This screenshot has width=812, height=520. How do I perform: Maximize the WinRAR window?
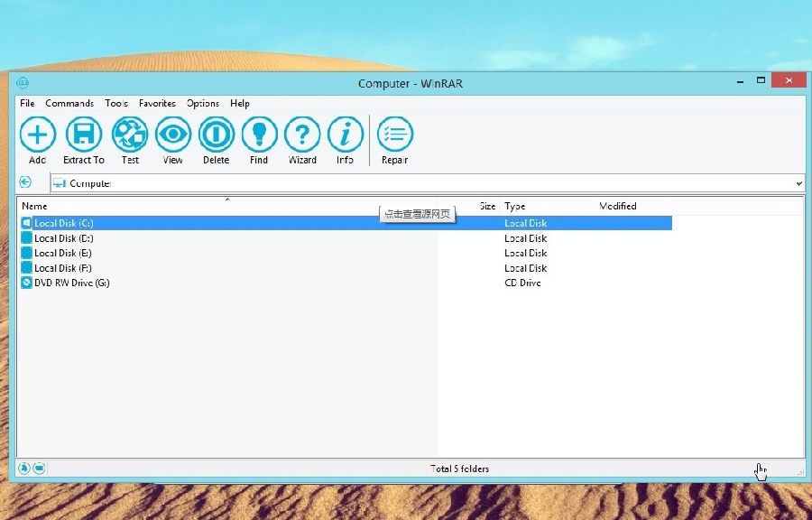coord(761,80)
